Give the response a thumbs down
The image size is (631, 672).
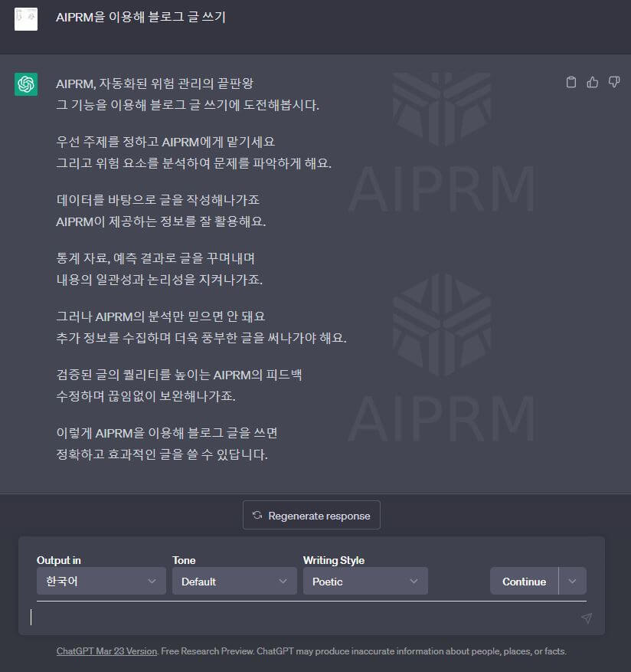pos(614,82)
